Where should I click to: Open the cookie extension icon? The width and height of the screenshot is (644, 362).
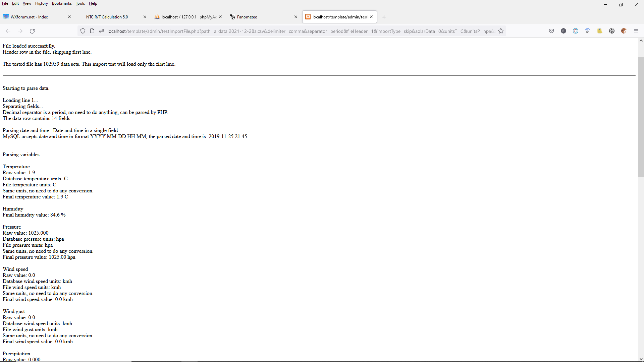click(x=624, y=31)
